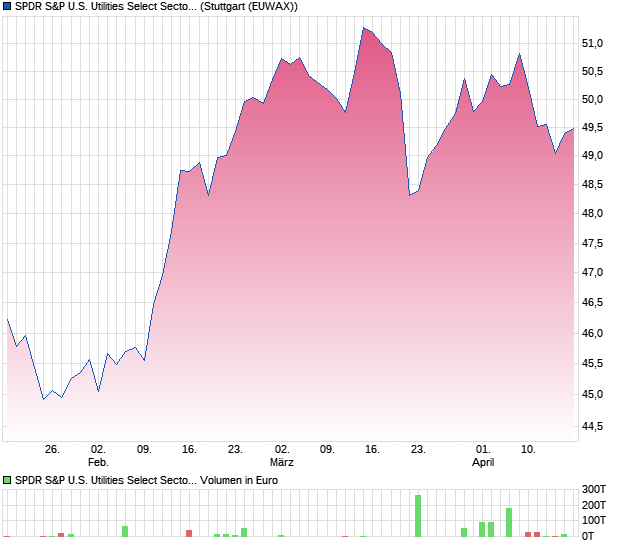The image size is (620, 546).
Task: Click the April month label on date axis
Action: 483,462
